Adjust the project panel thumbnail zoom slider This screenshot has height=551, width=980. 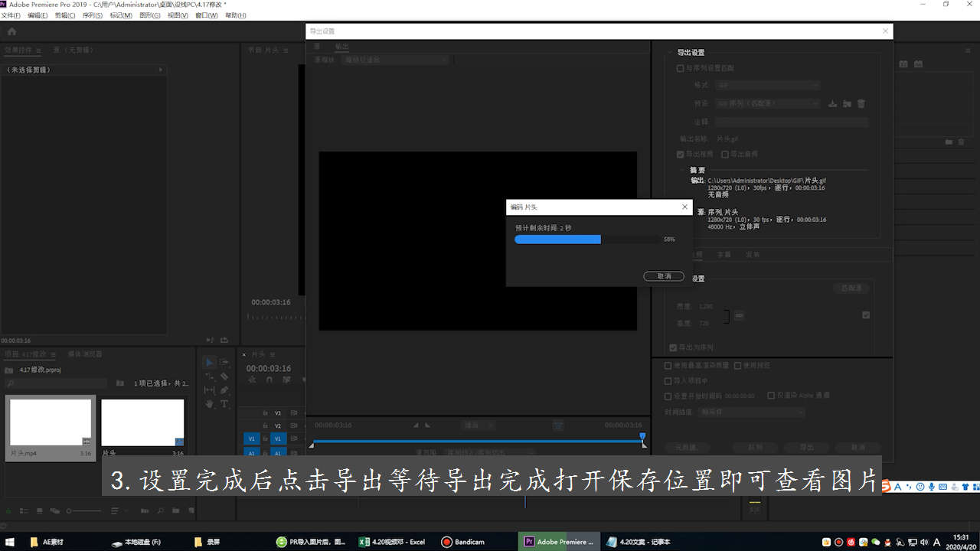83,510
